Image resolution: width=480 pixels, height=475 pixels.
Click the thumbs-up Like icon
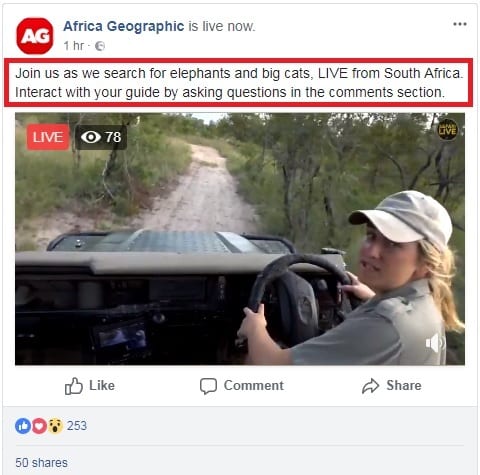coord(74,386)
